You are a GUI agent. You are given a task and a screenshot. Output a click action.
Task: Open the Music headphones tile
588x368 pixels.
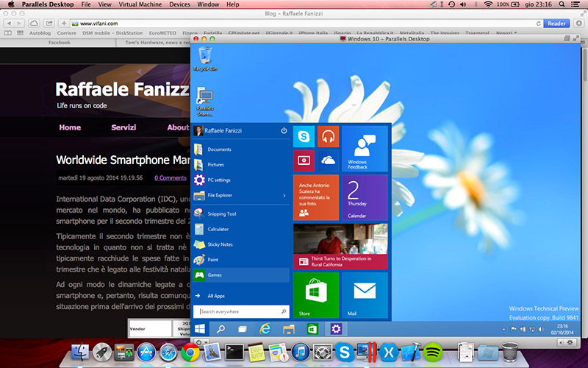point(328,136)
